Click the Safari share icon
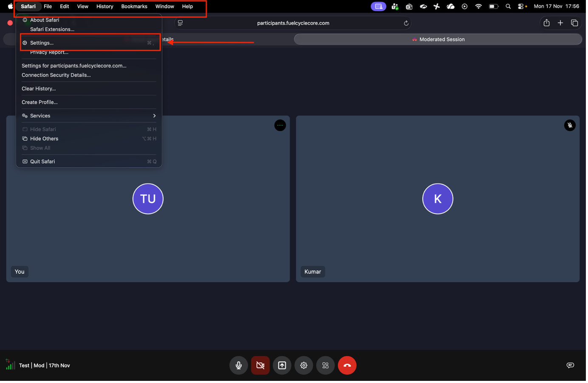This screenshot has width=588, height=383. (546, 23)
